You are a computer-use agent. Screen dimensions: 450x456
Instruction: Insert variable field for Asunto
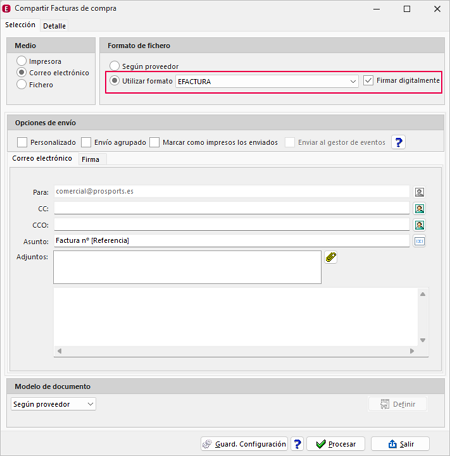pyautogui.click(x=419, y=241)
